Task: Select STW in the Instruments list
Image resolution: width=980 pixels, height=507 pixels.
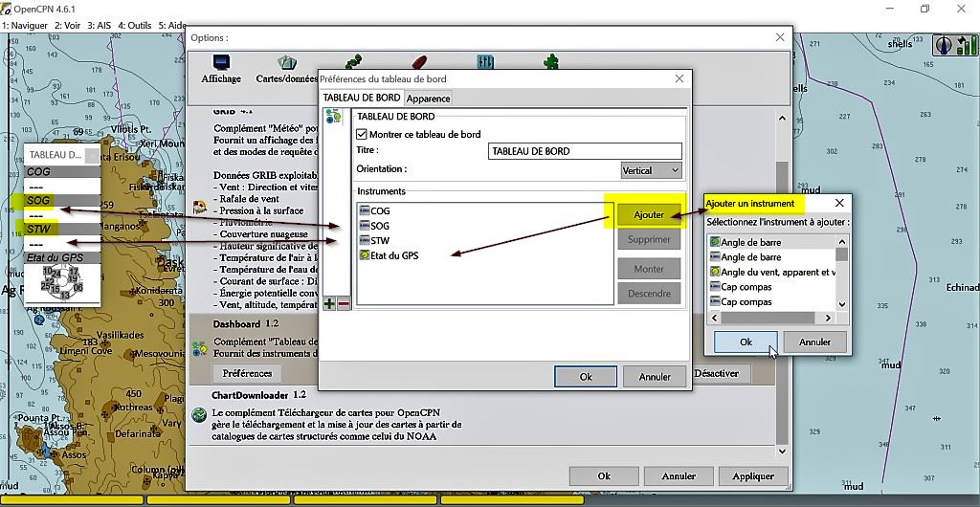Action: pos(379,240)
